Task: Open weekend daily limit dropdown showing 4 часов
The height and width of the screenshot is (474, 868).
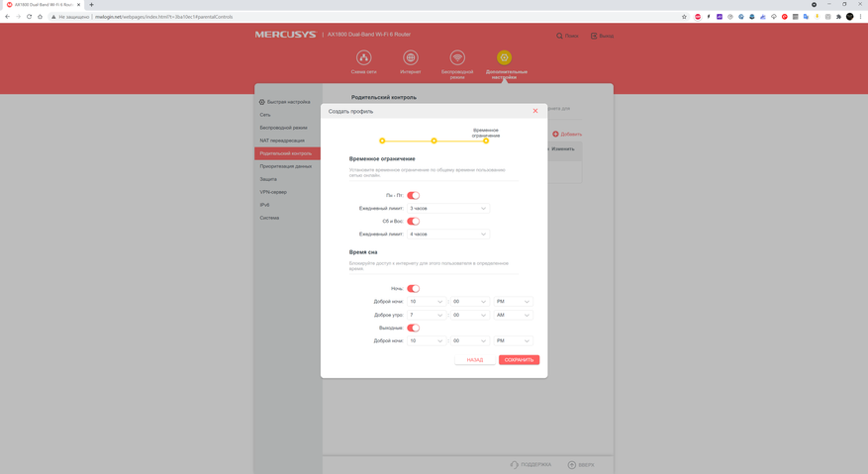Action: pos(448,235)
